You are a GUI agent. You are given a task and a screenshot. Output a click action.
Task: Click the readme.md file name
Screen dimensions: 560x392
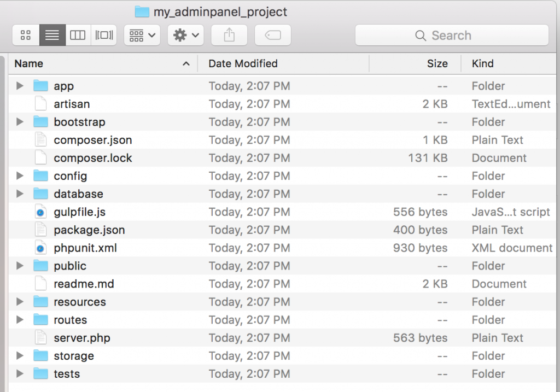tap(84, 284)
